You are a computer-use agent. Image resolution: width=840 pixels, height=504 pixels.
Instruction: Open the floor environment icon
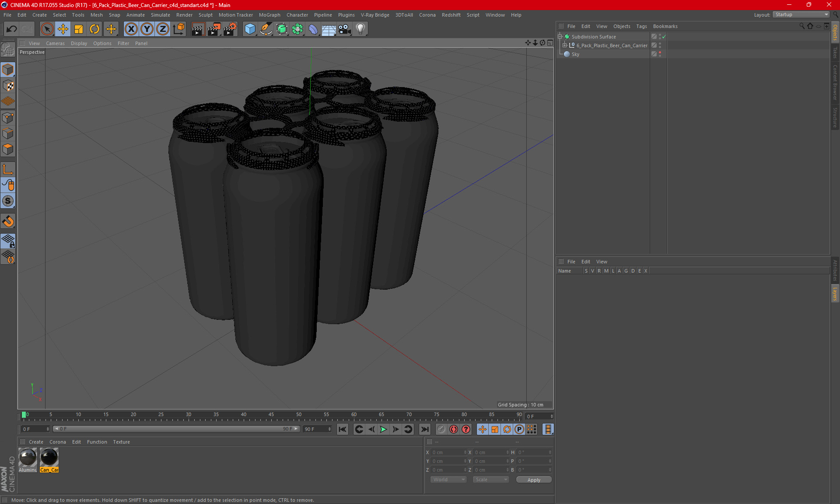[x=329, y=29]
